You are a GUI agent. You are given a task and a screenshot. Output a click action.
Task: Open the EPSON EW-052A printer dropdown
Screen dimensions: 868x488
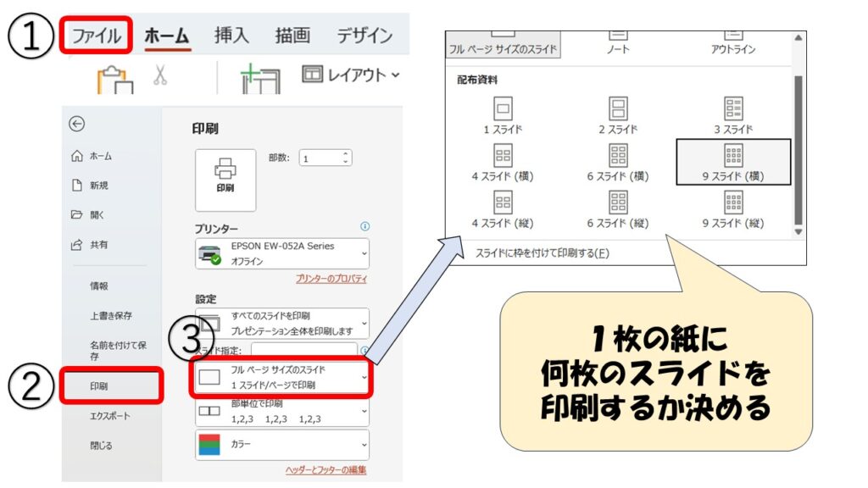click(281, 253)
